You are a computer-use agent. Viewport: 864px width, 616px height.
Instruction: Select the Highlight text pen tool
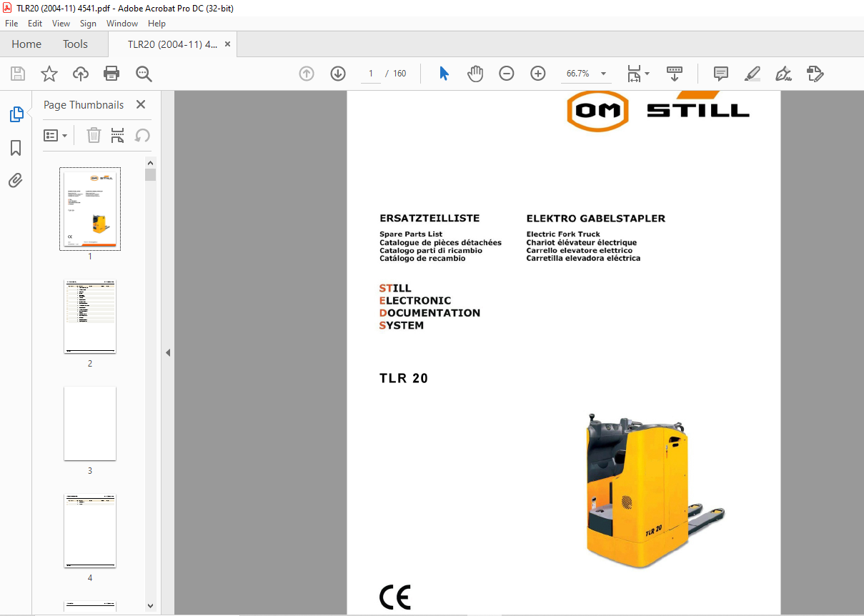click(x=752, y=74)
